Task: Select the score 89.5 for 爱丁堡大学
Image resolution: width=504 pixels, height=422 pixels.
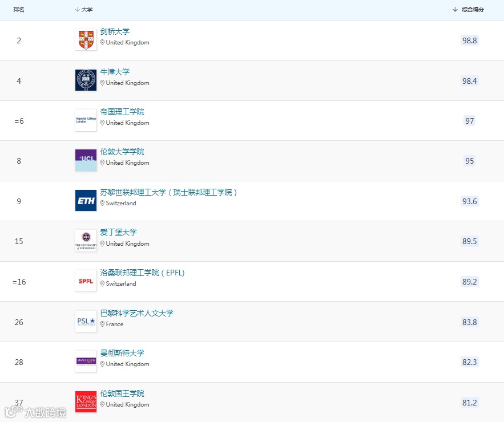Action: [469, 241]
